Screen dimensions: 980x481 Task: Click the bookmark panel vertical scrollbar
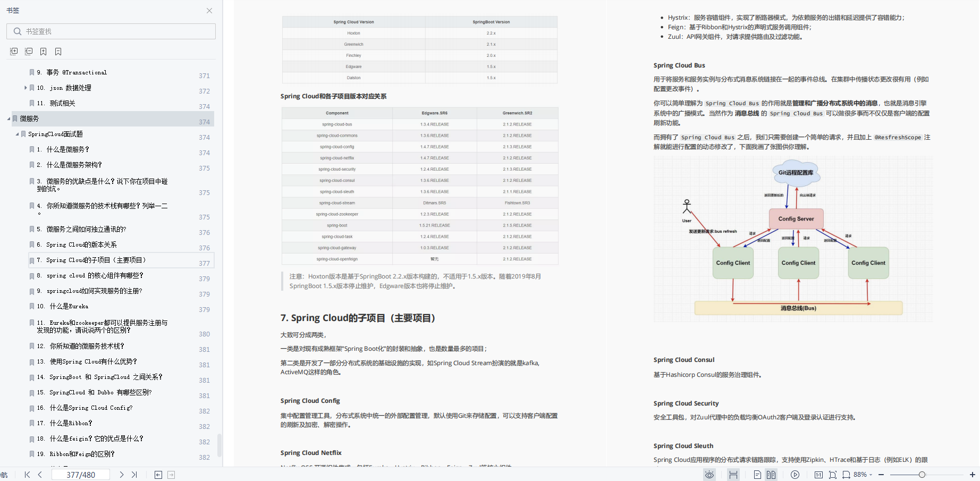point(219,445)
